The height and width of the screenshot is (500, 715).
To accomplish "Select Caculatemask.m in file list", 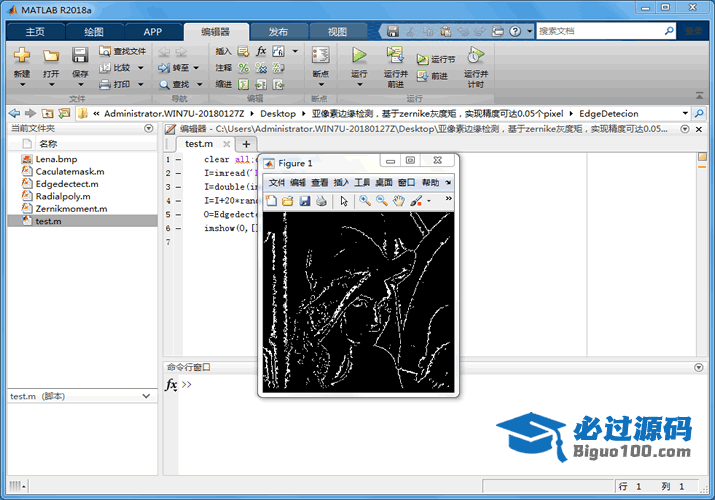I will point(70,171).
